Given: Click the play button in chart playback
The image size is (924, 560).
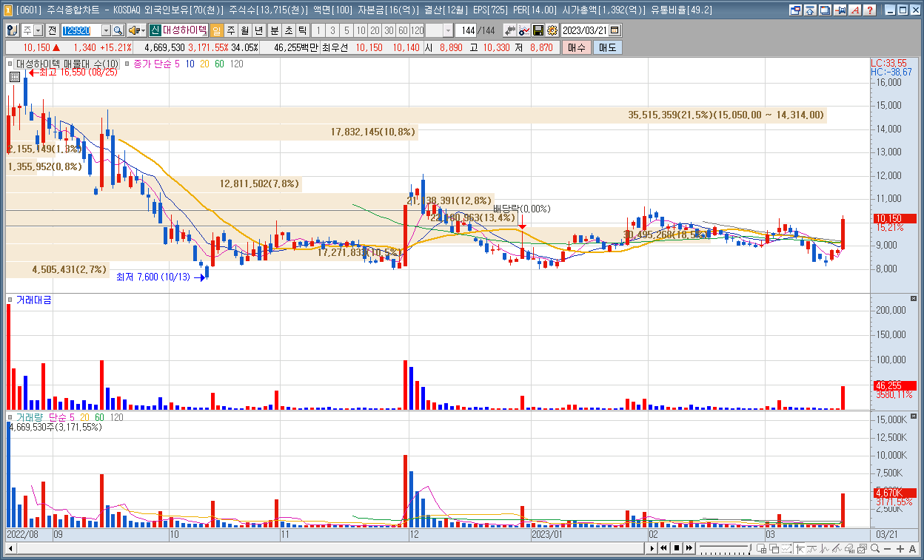Looking at the screenshot, I should pos(652,548).
